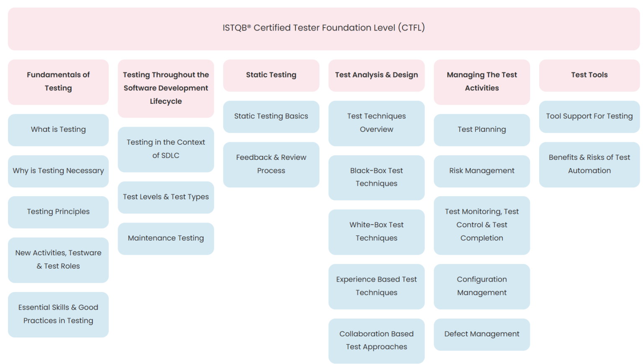Image resolution: width=643 pixels, height=364 pixels.
Task: Open the What is Testing topic
Action: click(x=58, y=130)
